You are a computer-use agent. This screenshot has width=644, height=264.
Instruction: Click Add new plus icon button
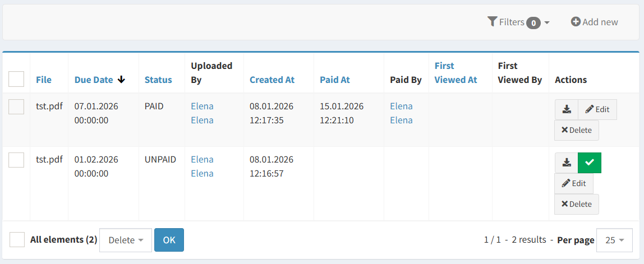[x=594, y=22]
